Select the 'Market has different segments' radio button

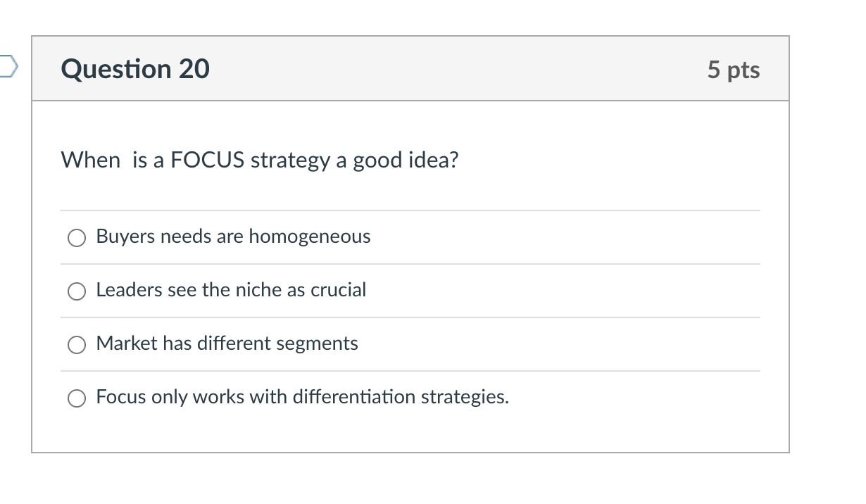77,344
